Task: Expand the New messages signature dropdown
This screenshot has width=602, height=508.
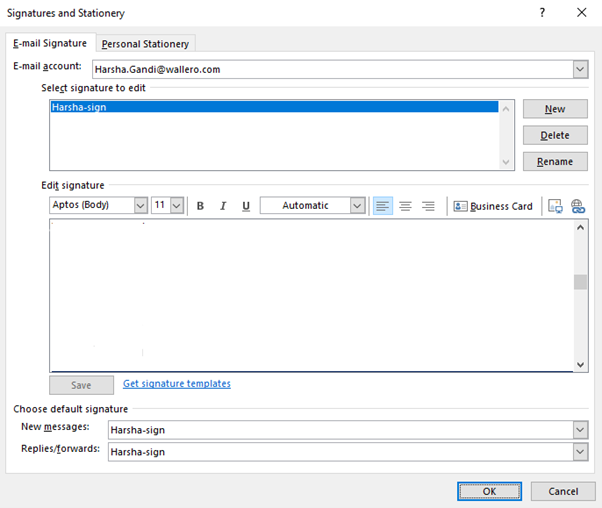Action: (580, 430)
